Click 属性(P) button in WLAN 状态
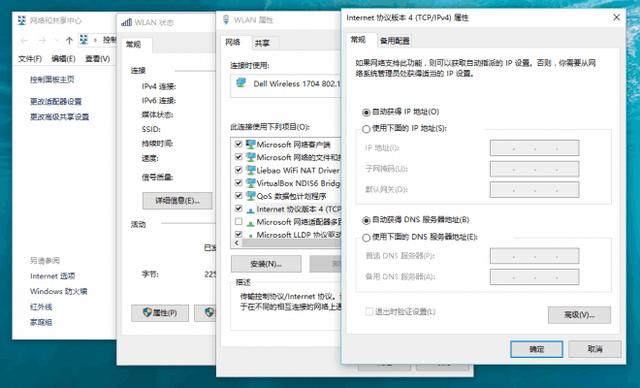 [160, 313]
